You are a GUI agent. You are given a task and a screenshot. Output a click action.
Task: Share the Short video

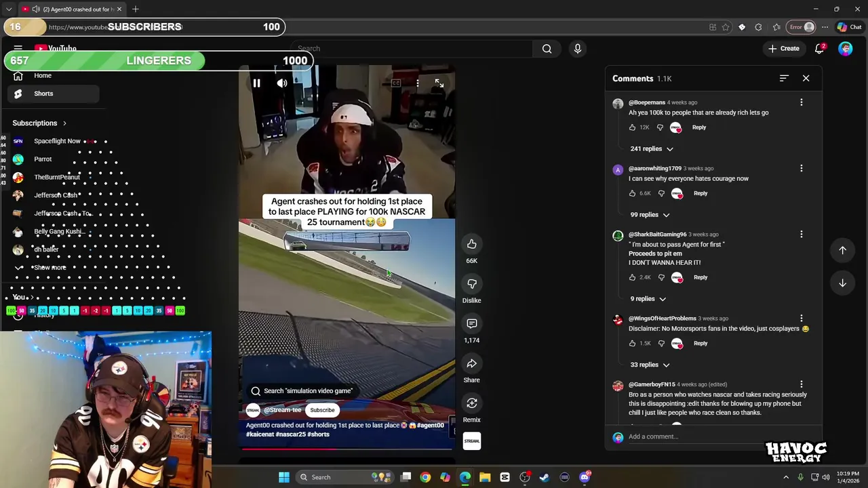point(472,364)
